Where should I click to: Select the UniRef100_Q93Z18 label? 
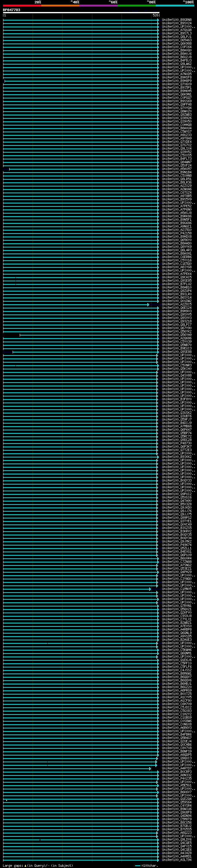177,321
